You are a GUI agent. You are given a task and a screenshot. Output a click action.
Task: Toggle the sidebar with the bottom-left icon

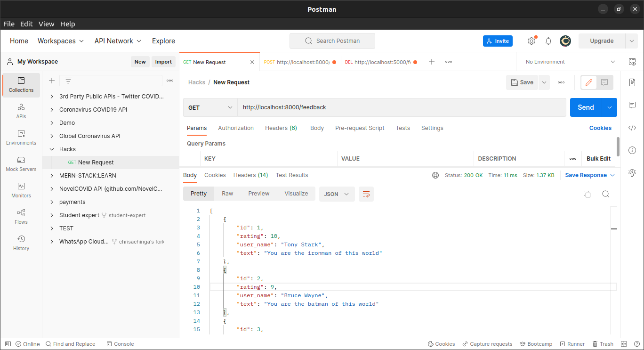[x=8, y=344]
